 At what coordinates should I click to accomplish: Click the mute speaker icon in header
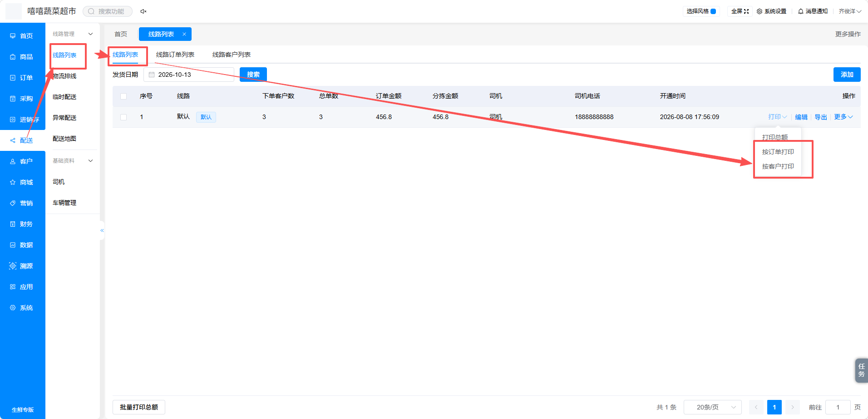coord(143,11)
